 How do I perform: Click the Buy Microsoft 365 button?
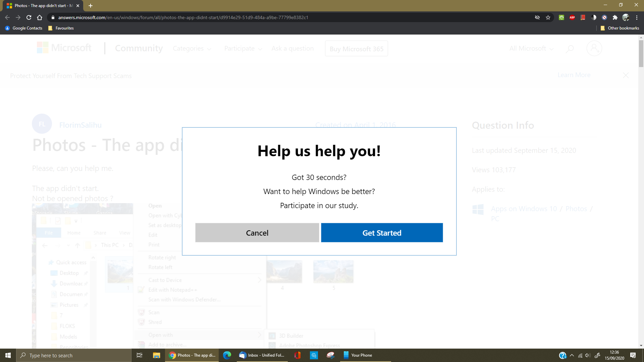coord(357,49)
